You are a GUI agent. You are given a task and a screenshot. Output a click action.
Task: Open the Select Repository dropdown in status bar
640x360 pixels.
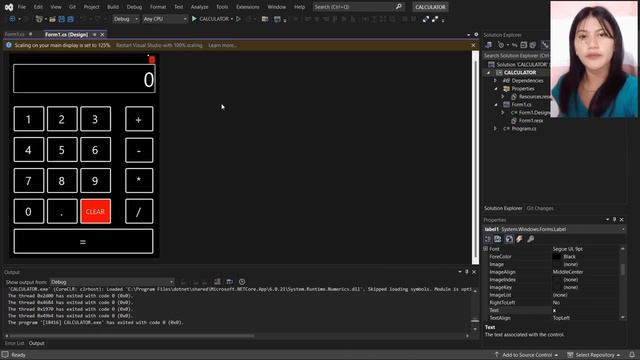pos(594,355)
